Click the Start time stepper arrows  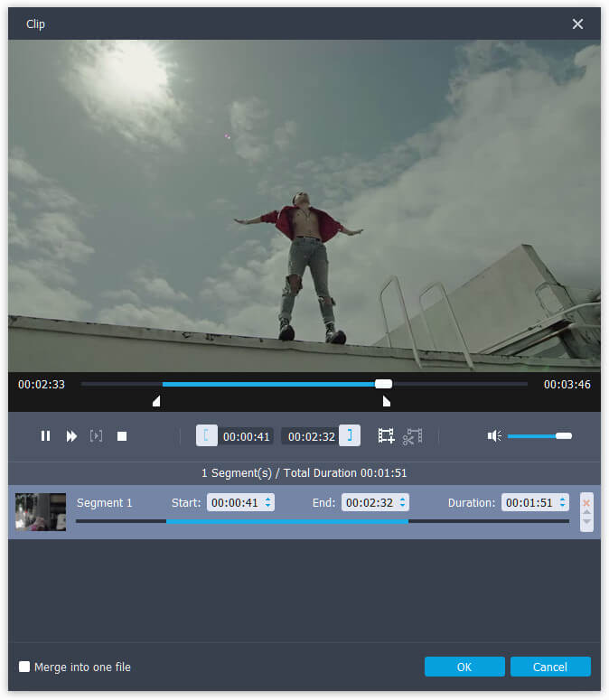pyautogui.click(x=268, y=502)
